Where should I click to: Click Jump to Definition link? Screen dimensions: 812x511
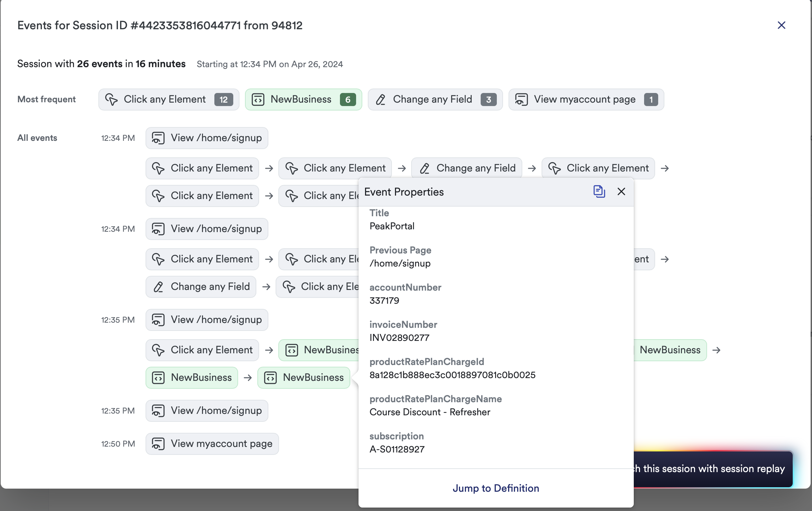pyautogui.click(x=495, y=488)
